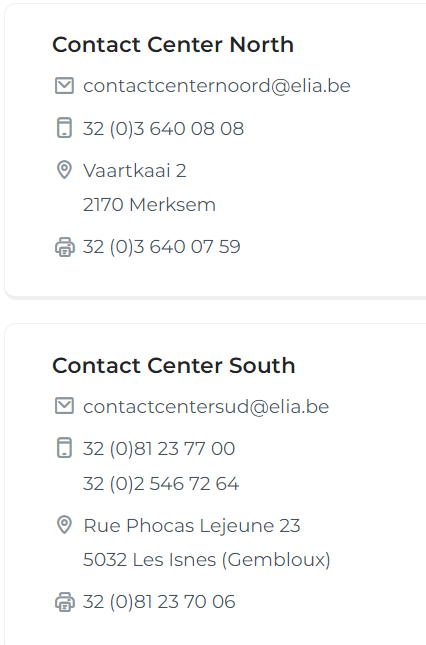
Task: Click the fax printer icon beside 32 (0)81 23 70 06
Action: (x=65, y=602)
